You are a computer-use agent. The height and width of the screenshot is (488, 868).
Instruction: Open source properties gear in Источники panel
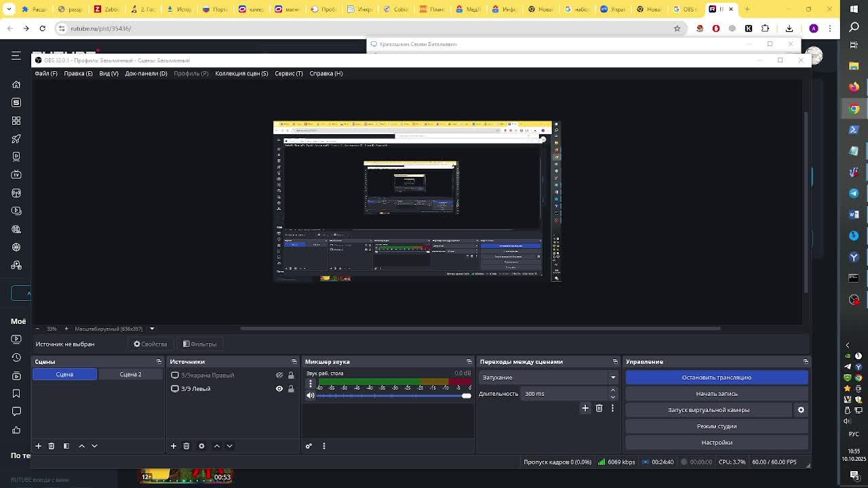pyautogui.click(x=201, y=446)
